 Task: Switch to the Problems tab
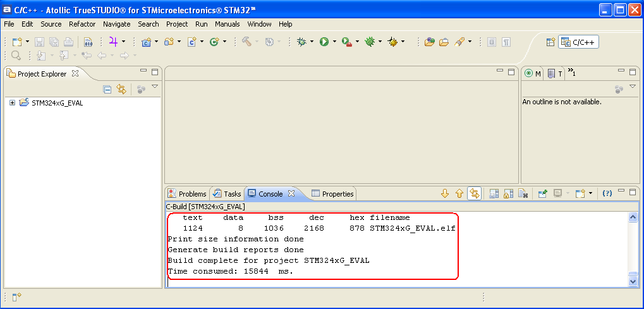(x=188, y=194)
